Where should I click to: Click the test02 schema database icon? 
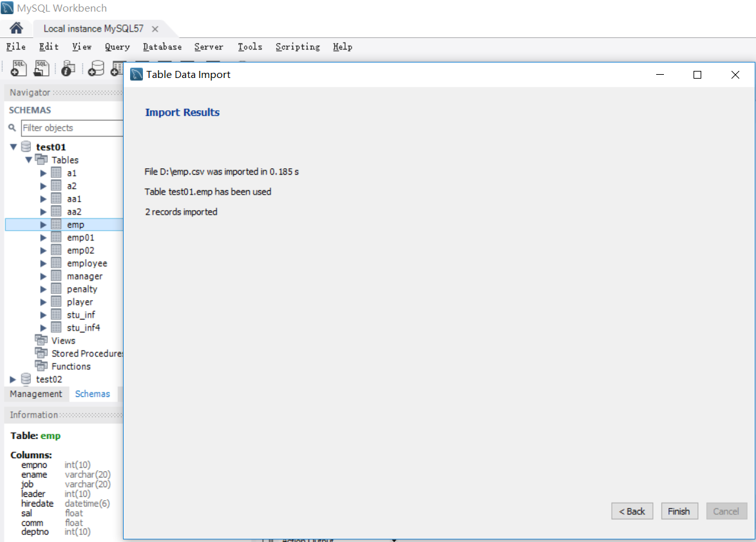[x=26, y=380]
